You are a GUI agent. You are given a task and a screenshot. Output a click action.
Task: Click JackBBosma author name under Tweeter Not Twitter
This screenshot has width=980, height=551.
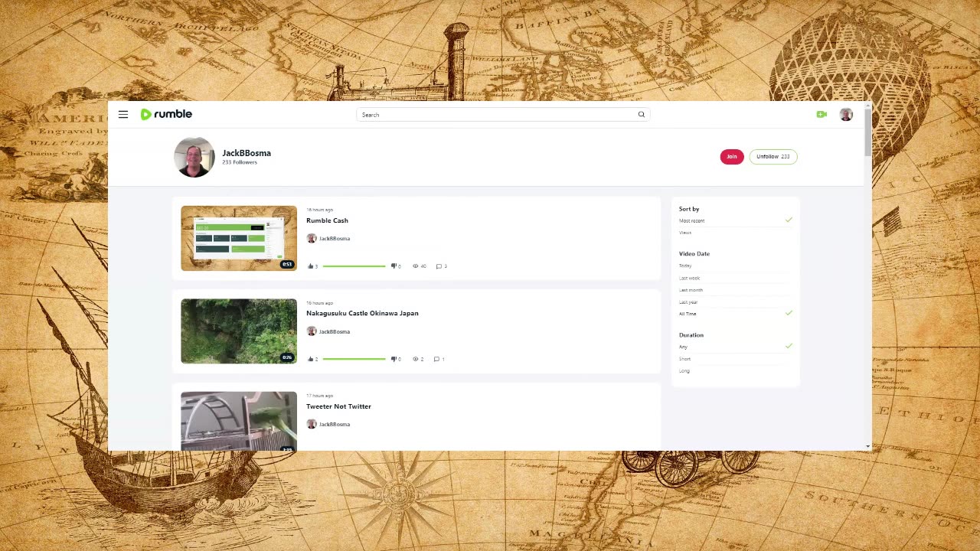pyautogui.click(x=335, y=424)
